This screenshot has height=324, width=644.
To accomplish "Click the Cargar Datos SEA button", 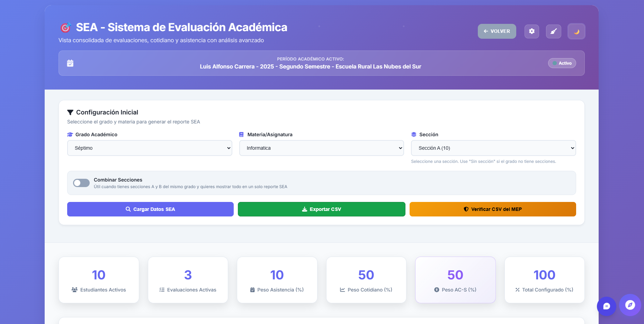I will 150,209.
